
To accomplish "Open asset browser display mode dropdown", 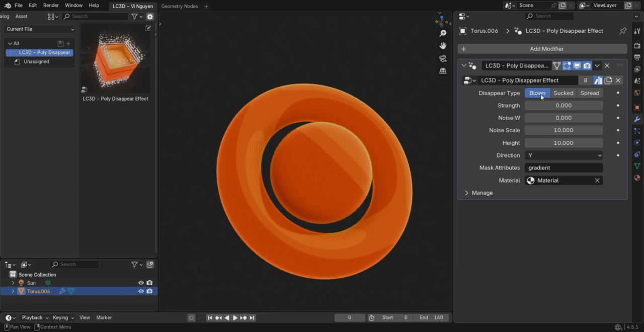I will pyautogui.click(x=53, y=17).
